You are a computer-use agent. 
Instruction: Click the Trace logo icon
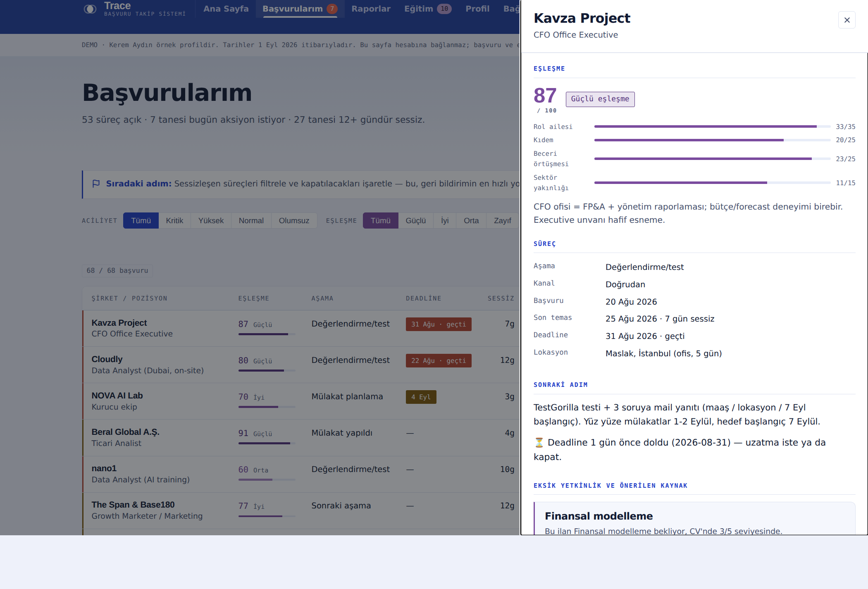[x=90, y=9]
